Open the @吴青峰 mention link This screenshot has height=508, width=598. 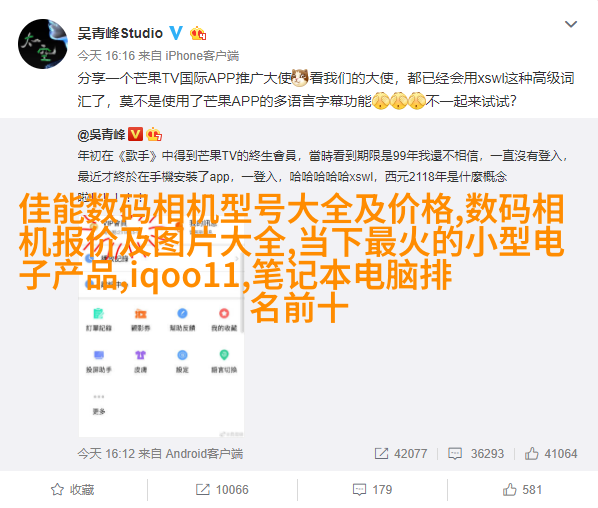point(101,134)
